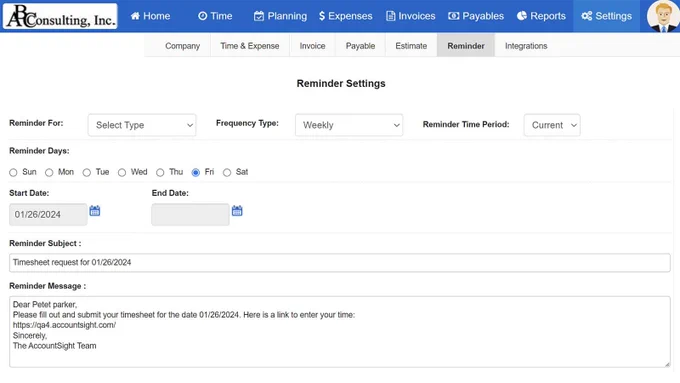This screenshot has width=680, height=383.
Task: Switch to the Payable settings tab
Action: coord(360,46)
